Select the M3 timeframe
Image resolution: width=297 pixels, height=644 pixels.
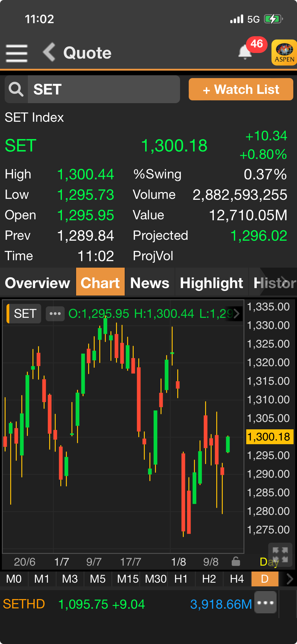point(70,579)
